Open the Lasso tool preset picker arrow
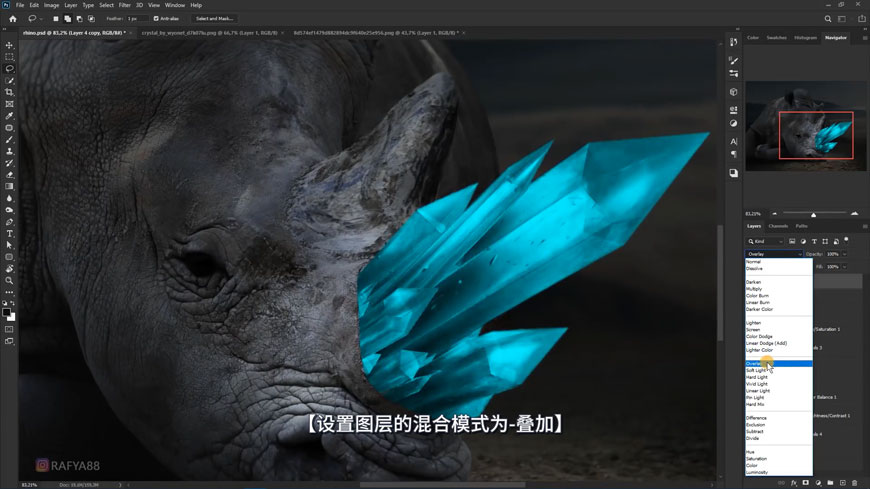 [x=41, y=19]
